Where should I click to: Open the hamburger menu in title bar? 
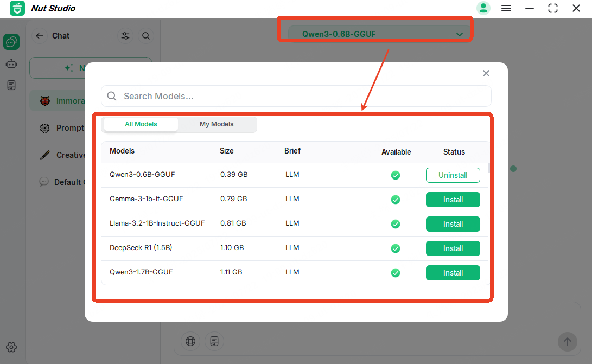coord(506,8)
